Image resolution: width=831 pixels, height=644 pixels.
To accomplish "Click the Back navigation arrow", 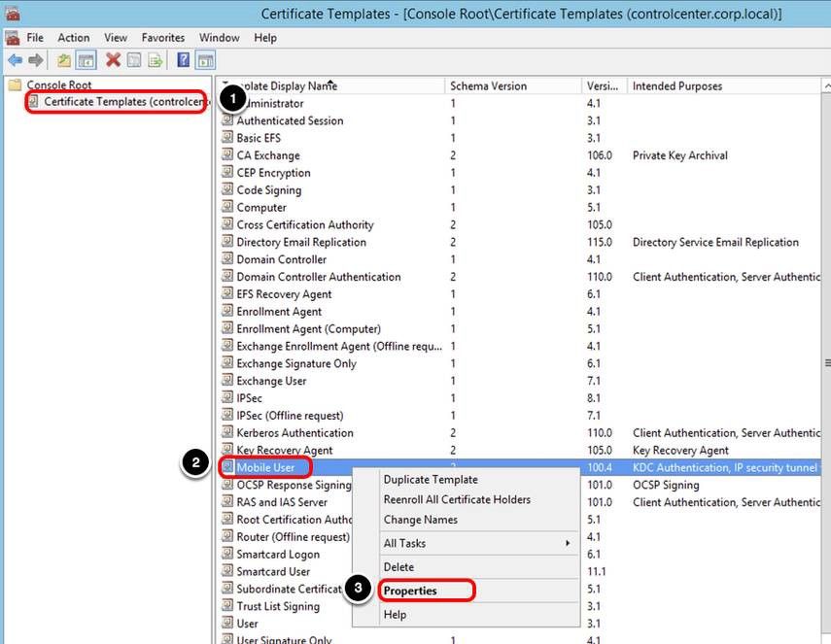I will [x=16, y=59].
